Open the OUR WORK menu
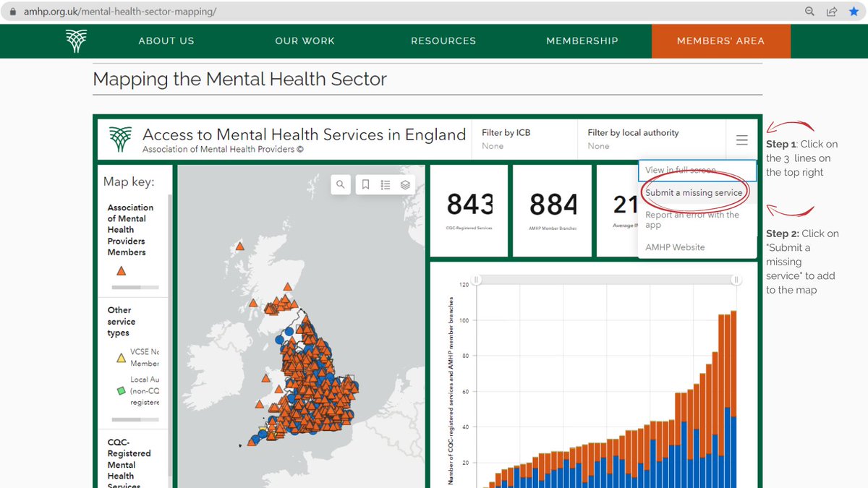 coord(305,41)
